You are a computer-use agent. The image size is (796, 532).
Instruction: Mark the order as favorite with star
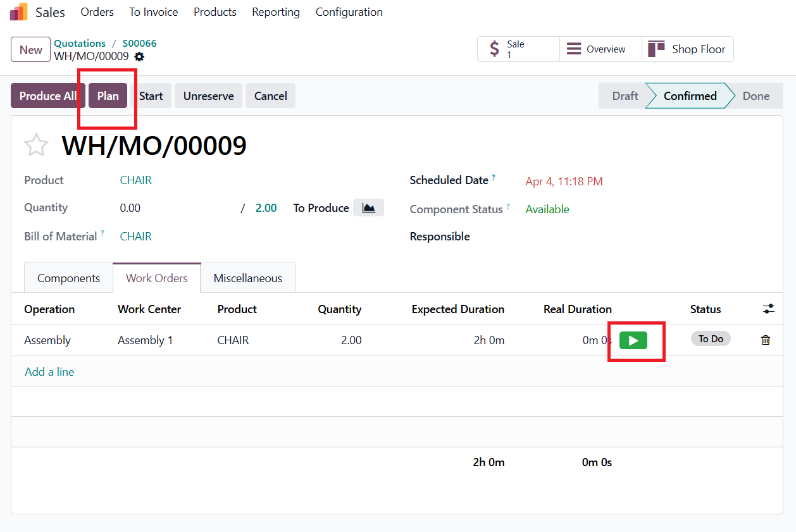tap(36, 145)
